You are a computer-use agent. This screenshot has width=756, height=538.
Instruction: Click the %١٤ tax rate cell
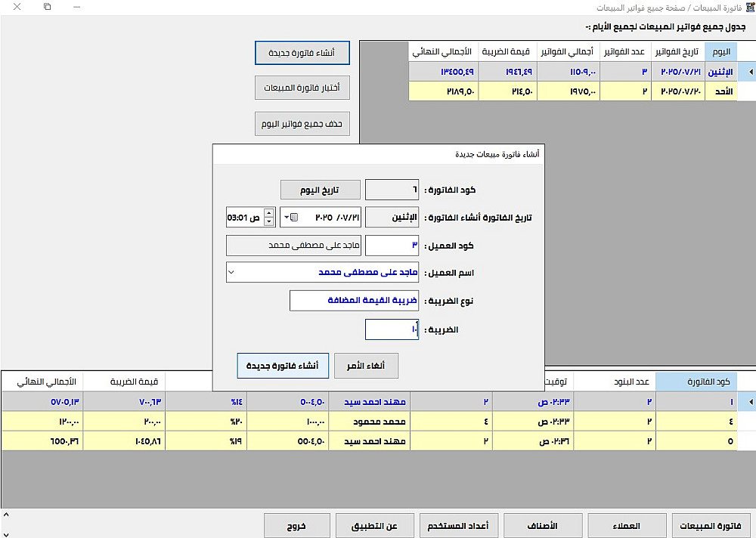206,401
